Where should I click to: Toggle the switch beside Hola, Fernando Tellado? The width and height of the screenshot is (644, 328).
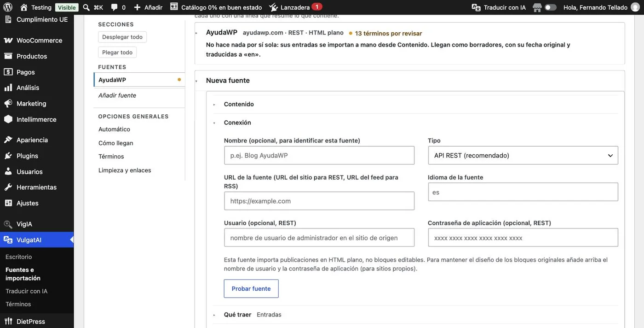551,7
